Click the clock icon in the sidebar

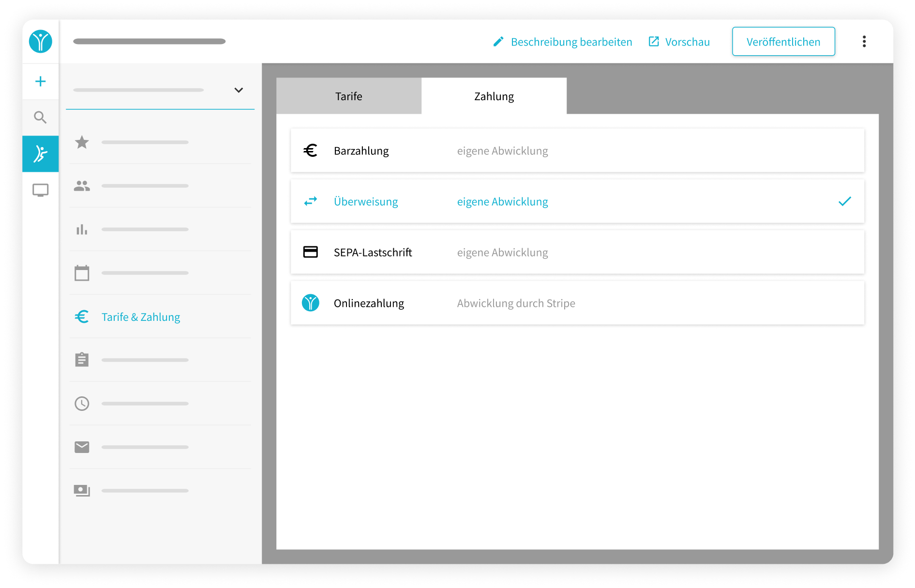(82, 403)
